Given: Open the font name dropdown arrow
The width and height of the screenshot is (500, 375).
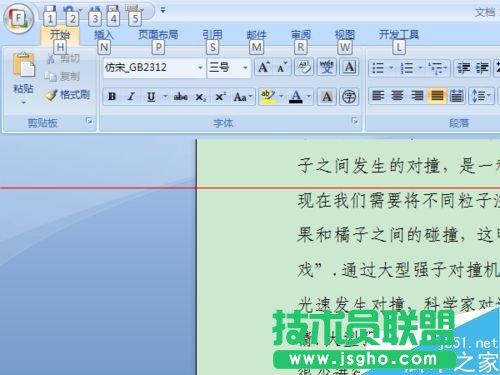Looking at the screenshot, I should (200, 68).
